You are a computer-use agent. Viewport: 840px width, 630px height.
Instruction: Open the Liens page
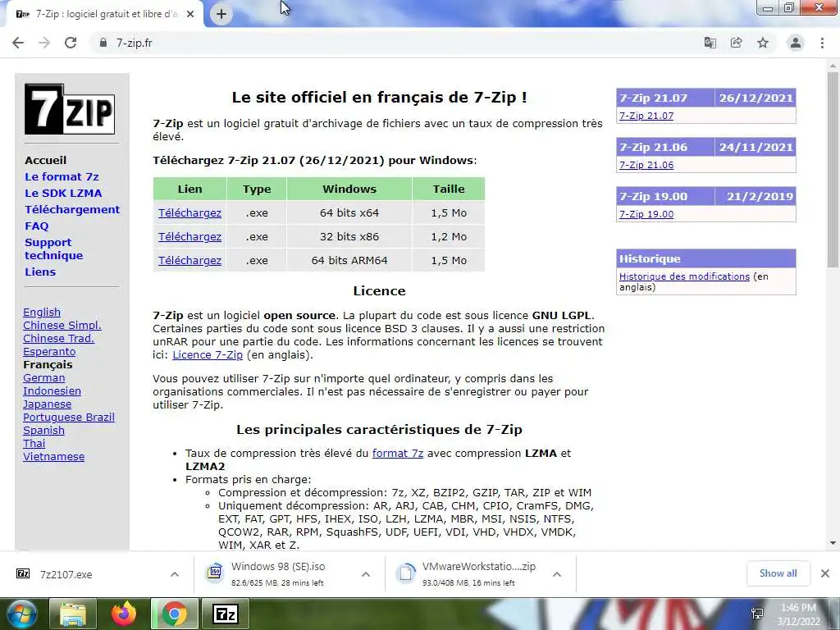(40, 272)
